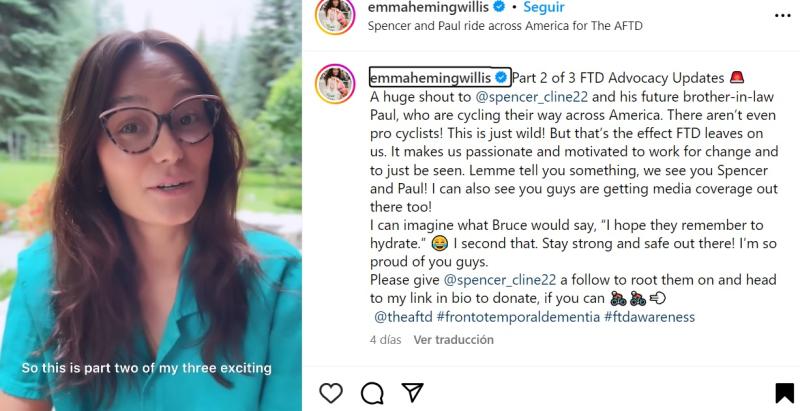Image resolution: width=800 pixels, height=411 pixels.
Task: Save the post with the bookmark icon
Action: tap(784, 392)
